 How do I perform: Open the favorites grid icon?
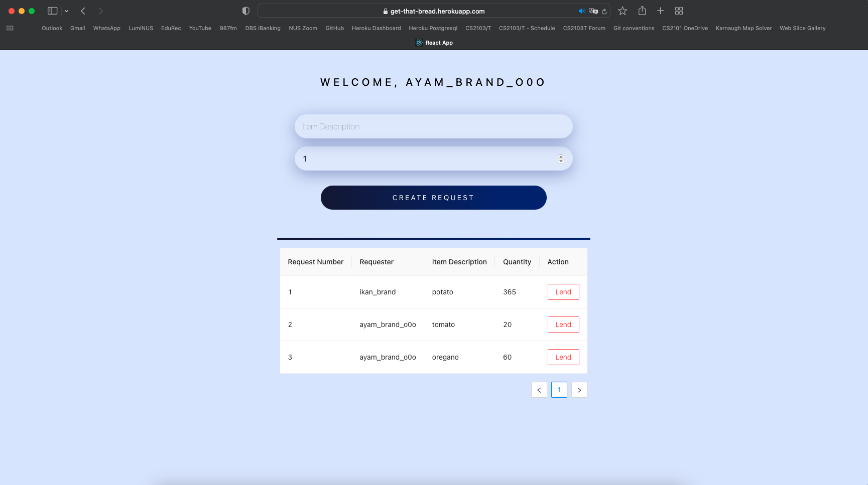tap(10, 28)
